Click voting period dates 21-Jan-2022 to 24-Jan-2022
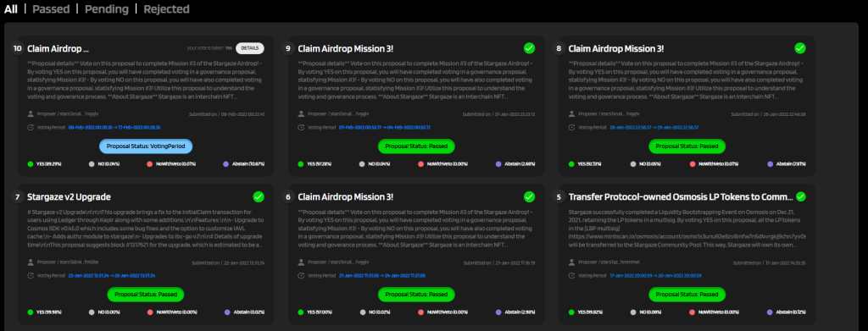This screenshot has height=331, width=868. point(382,275)
